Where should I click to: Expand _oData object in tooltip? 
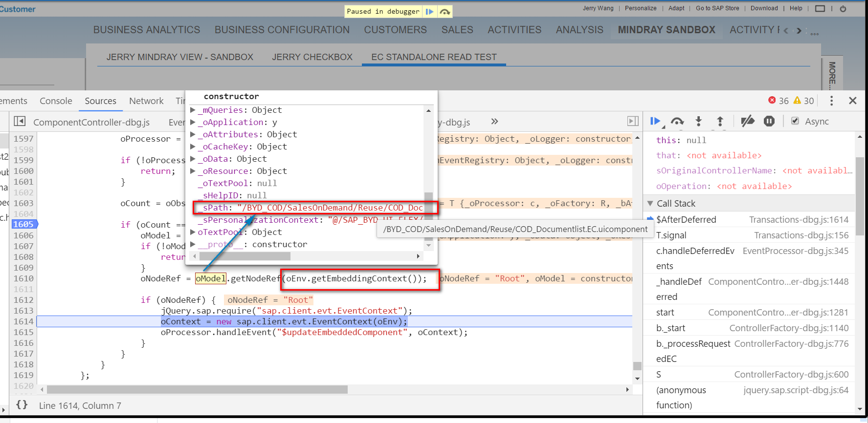[x=193, y=159]
